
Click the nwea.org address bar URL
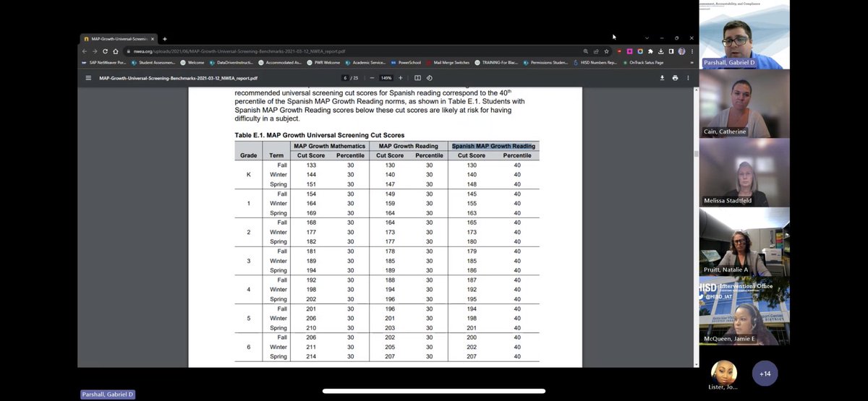click(x=237, y=51)
